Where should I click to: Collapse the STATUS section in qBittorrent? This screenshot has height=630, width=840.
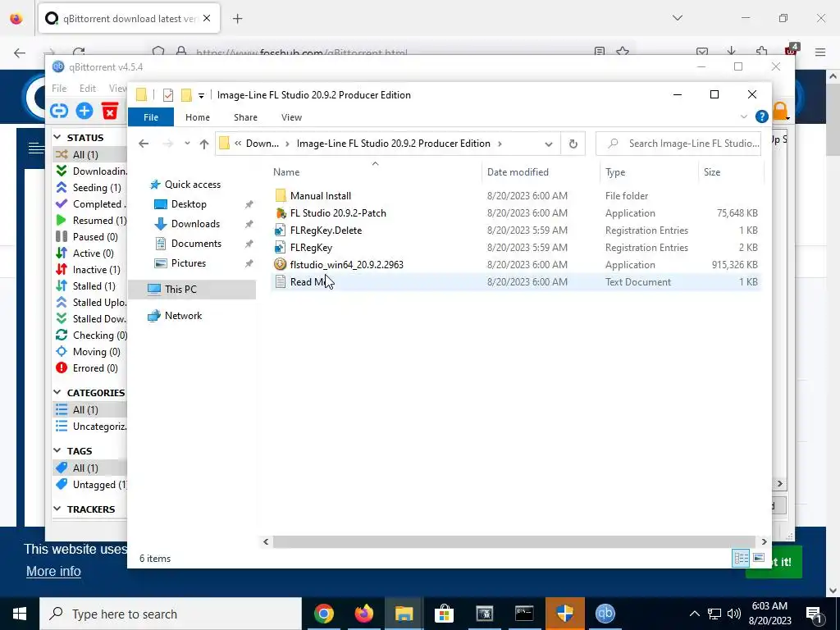(x=57, y=138)
